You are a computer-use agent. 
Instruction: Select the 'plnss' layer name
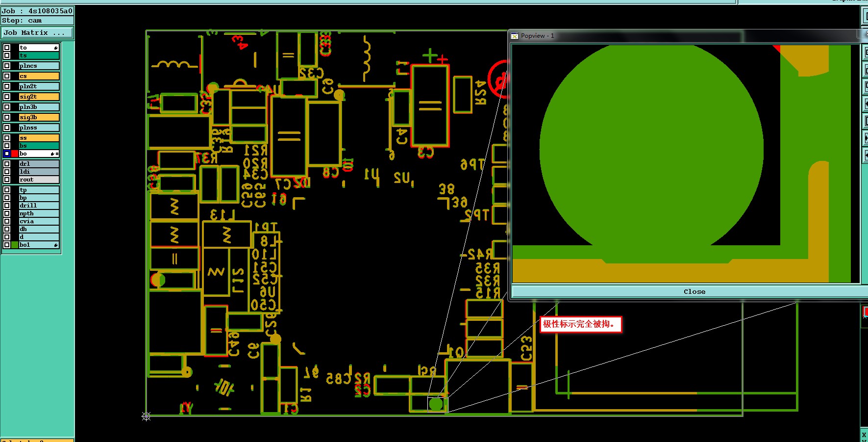click(39, 128)
